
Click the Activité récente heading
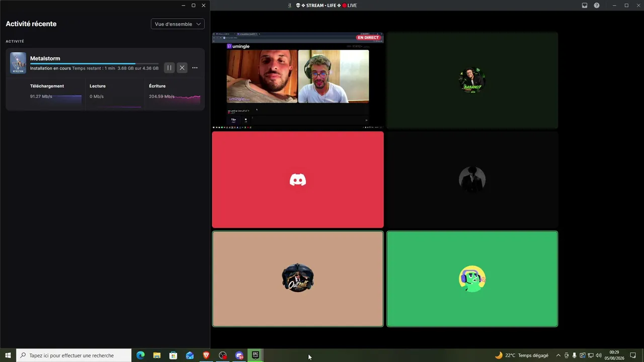(31, 24)
